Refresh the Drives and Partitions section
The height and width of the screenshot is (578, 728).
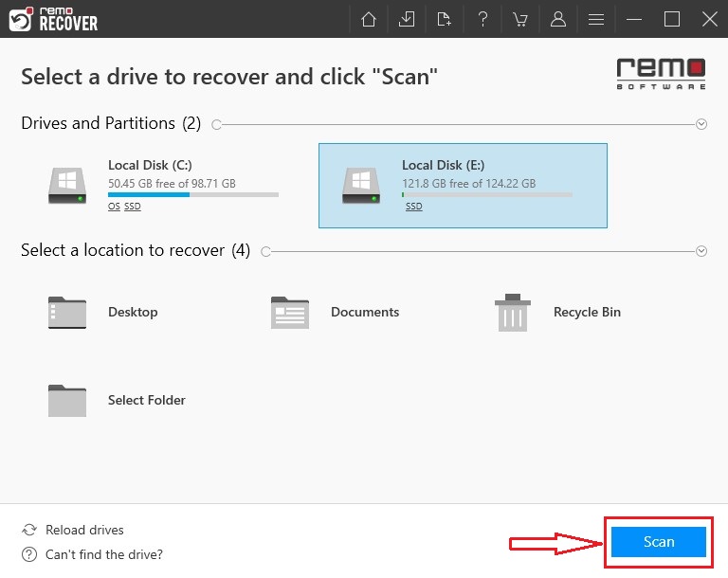pos(216,124)
